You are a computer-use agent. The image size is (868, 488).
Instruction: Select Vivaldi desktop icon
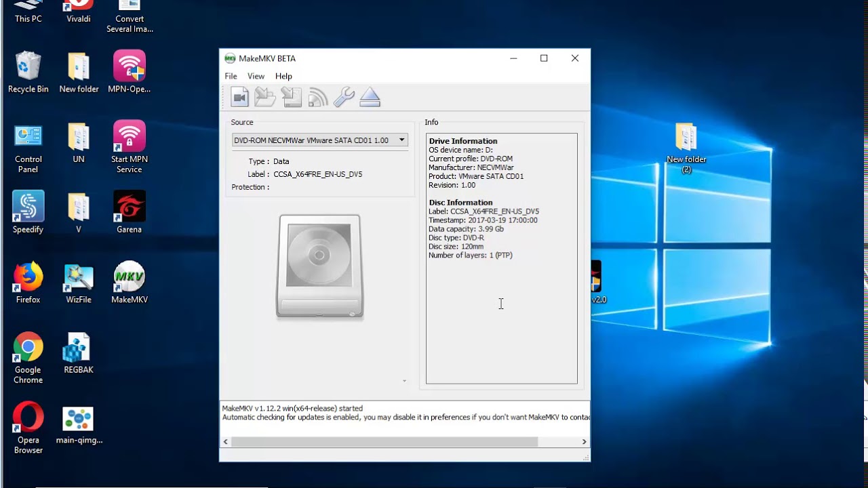pos(79,12)
